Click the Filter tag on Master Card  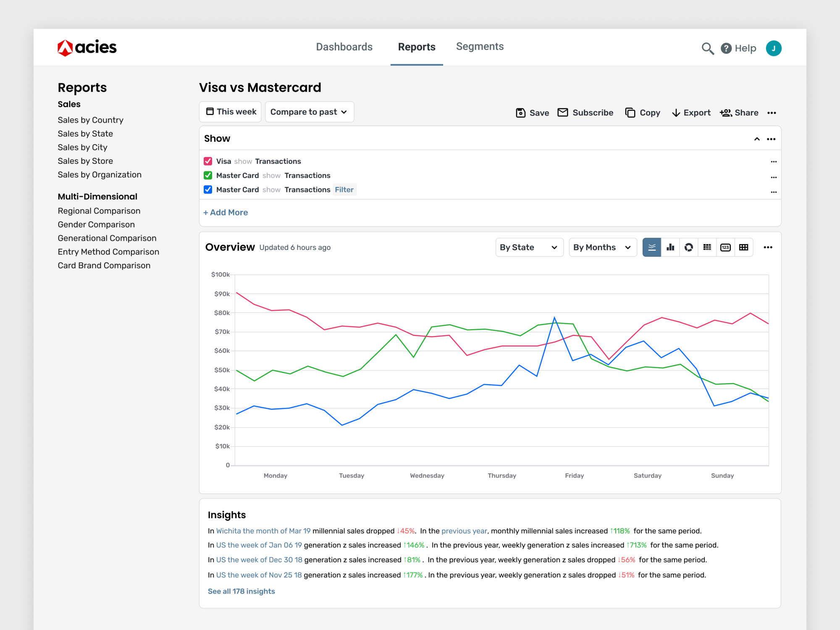(x=344, y=190)
